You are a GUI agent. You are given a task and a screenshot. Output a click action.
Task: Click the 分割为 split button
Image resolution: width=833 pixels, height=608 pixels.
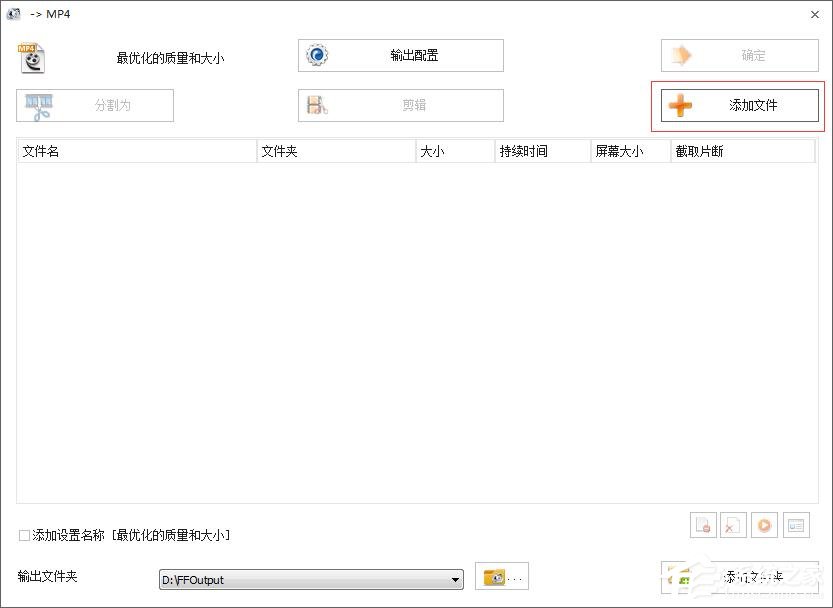coord(95,105)
